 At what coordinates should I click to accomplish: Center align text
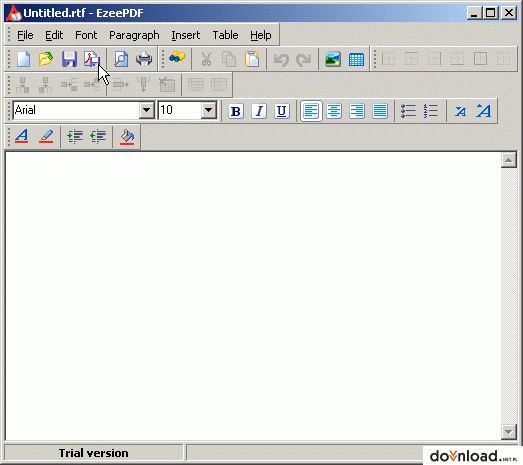click(x=334, y=111)
